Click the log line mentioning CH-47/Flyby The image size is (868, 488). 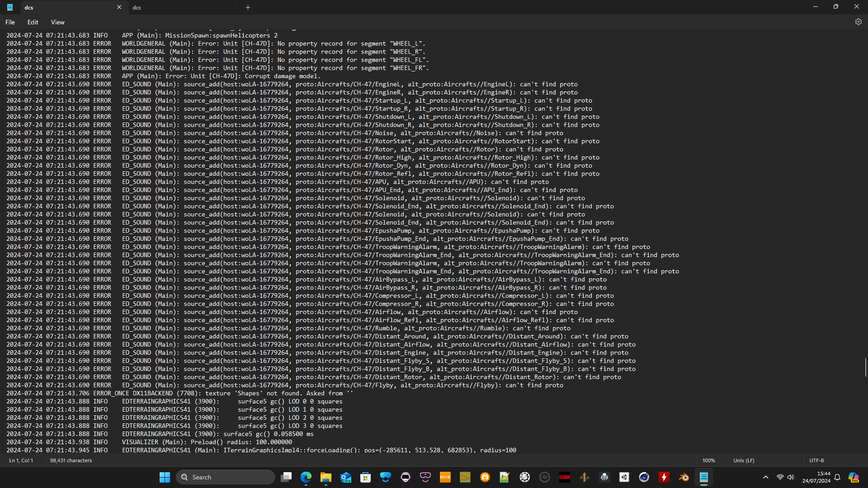[x=285, y=385]
